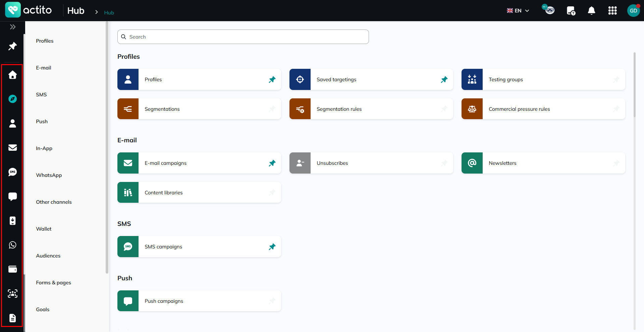Pin the Testing groups card
Image resolution: width=644 pixels, height=332 pixels.
616,80
